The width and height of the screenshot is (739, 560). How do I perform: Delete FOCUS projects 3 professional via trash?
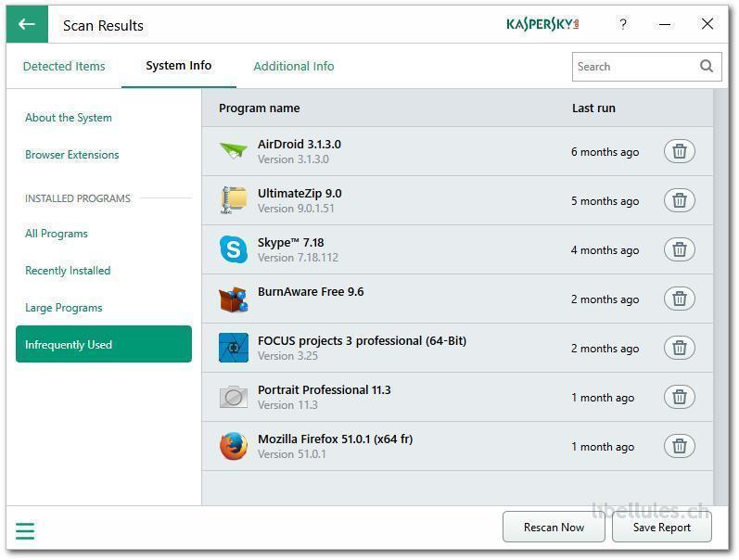(679, 348)
